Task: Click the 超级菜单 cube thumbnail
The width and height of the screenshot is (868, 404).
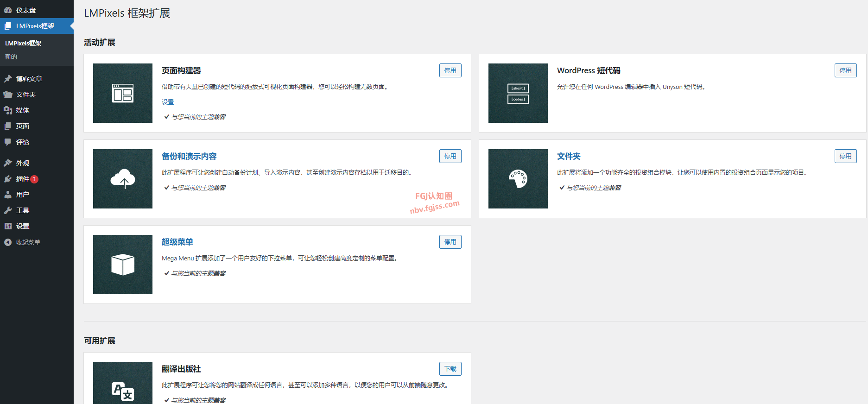Action: coord(123,265)
